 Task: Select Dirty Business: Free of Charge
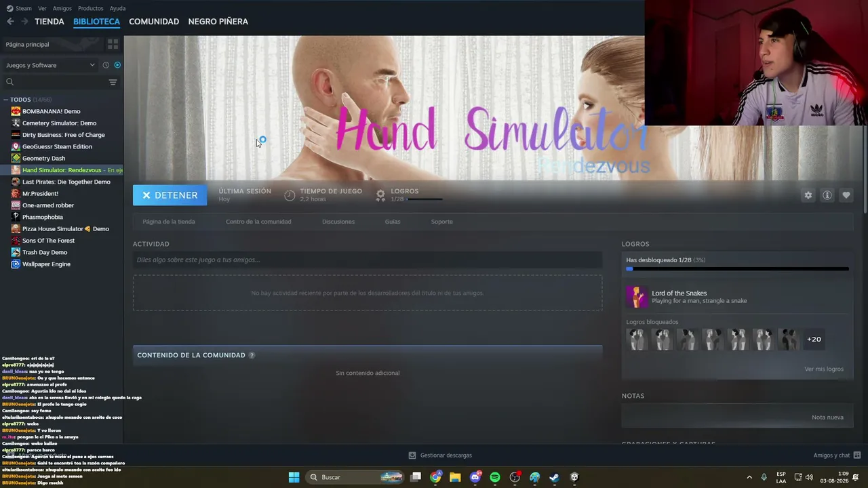tap(63, 135)
